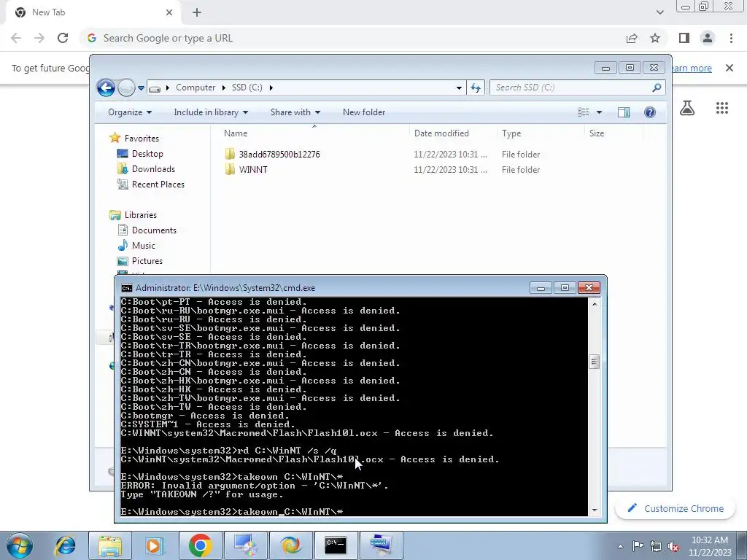Viewport: 747px width, 560px height.
Task: Click New folder button
Action: (364, 112)
